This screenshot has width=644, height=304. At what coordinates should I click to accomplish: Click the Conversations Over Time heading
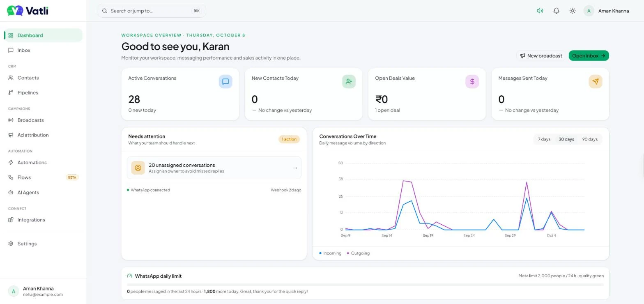348,136
